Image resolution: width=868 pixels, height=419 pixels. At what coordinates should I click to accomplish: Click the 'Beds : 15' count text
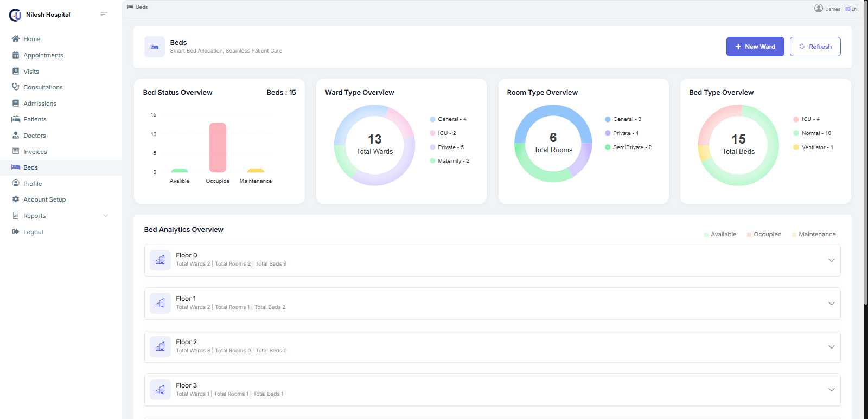tap(281, 93)
